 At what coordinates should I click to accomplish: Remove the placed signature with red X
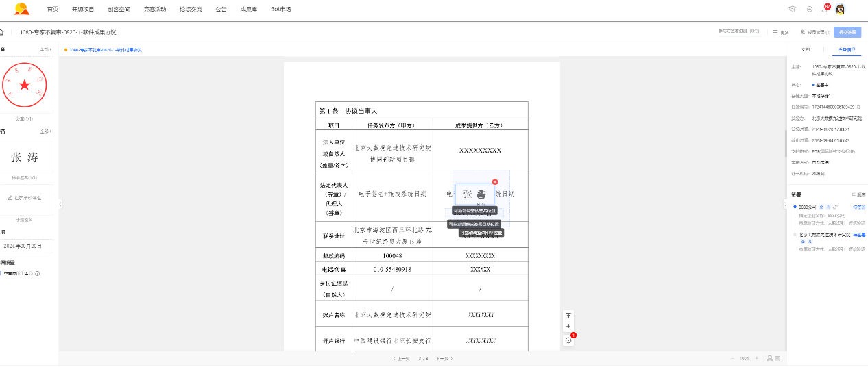[494, 181]
